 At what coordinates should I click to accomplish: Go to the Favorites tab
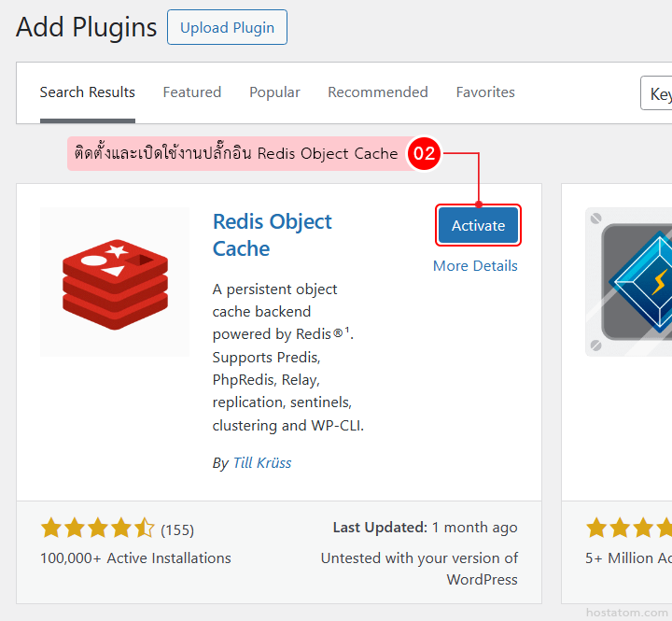point(485,92)
